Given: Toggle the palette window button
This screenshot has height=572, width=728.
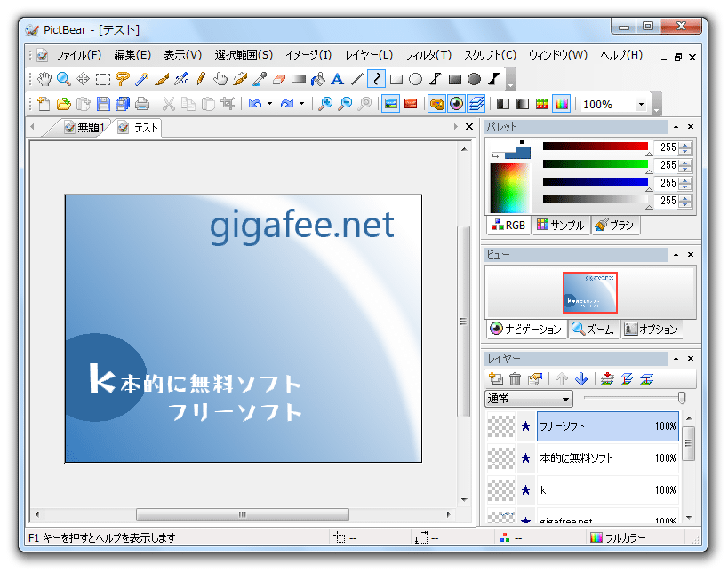Looking at the screenshot, I should point(437,104).
